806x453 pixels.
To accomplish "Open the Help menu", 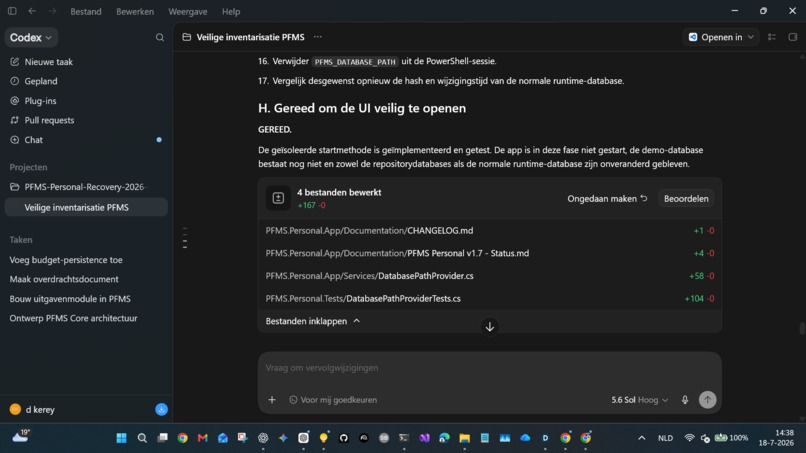I will pos(231,11).
